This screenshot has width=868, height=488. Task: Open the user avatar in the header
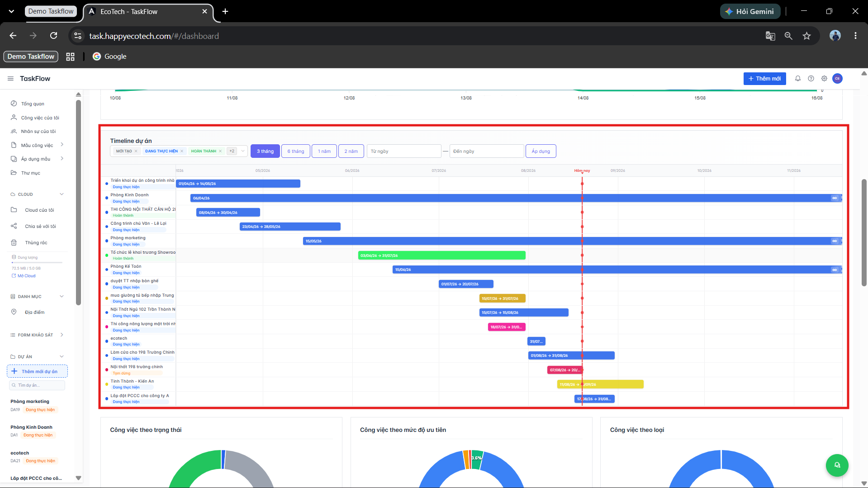837,79
